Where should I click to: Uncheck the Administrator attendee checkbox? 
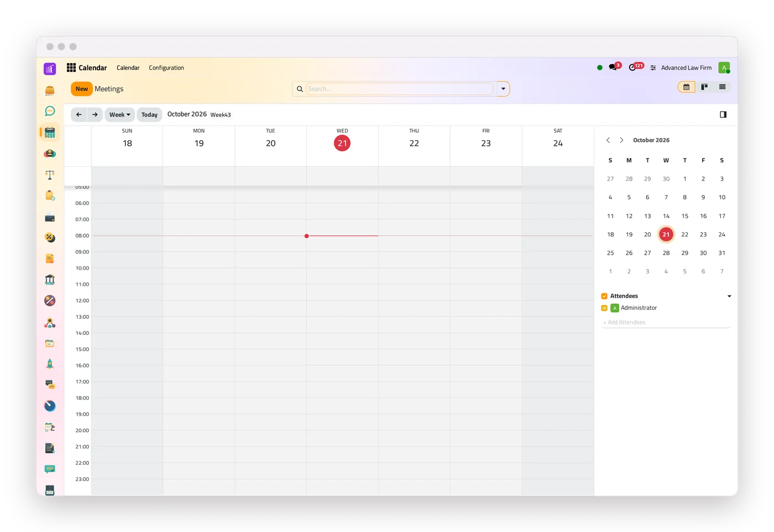pos(604,308)
